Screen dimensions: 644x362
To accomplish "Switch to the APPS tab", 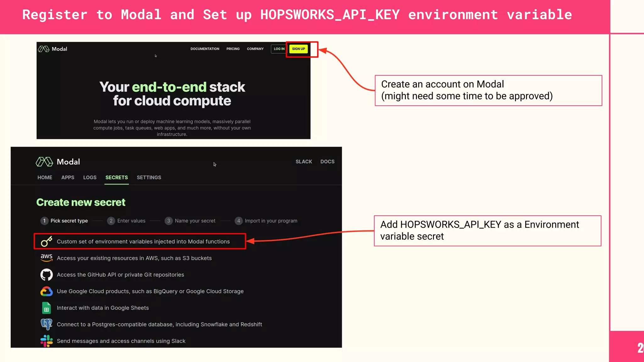I will pyautogui.click(x=68, y=178).
